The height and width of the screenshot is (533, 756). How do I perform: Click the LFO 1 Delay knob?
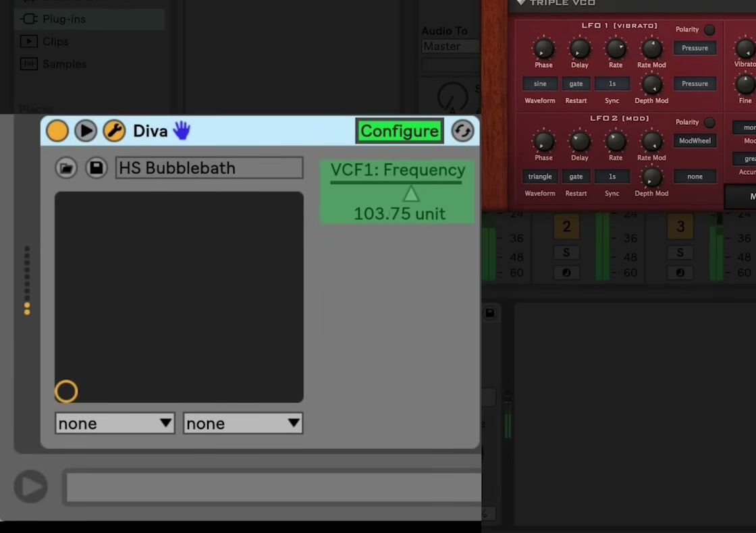[580, 49]
